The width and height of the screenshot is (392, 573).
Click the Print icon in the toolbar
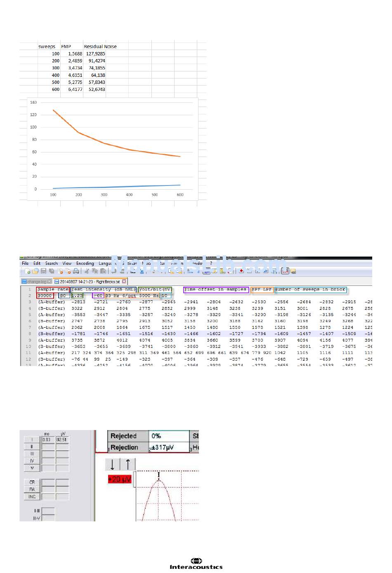tap(76, 271)
